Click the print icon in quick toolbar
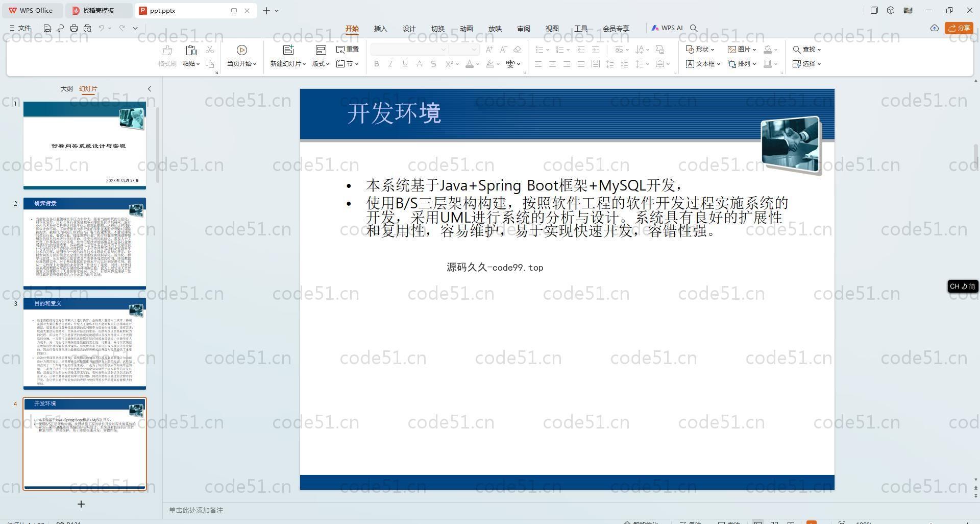 74,28
